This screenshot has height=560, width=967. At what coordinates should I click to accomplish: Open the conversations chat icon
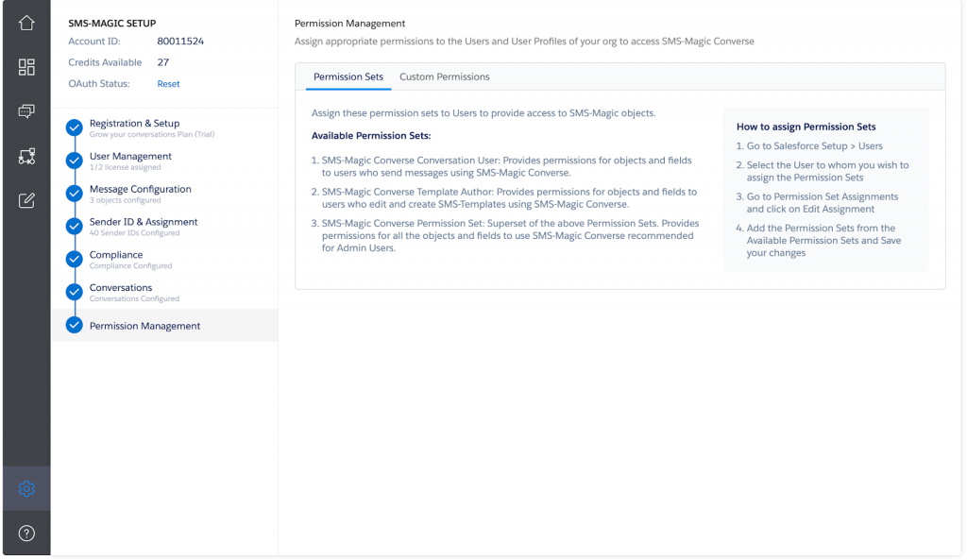pyautogui.click(x=26, y=111)
